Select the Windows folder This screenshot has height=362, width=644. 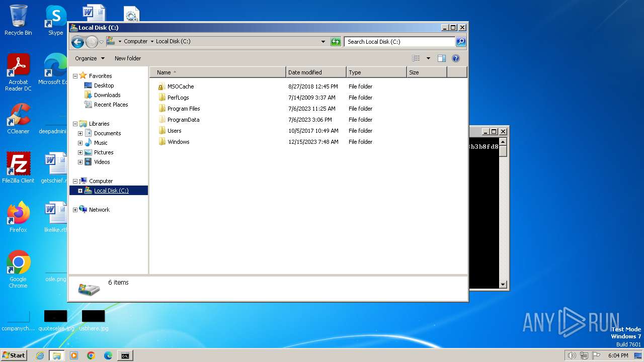tap(178, 142)
